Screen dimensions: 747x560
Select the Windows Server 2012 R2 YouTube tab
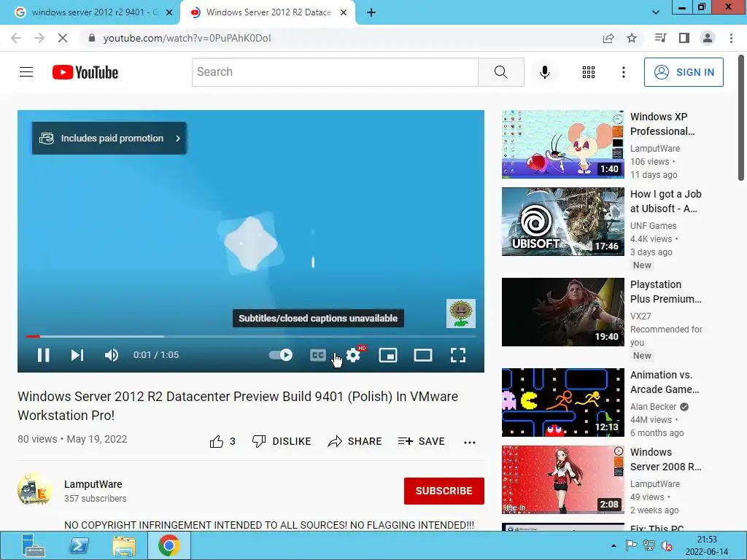click(x=268, y=12)
